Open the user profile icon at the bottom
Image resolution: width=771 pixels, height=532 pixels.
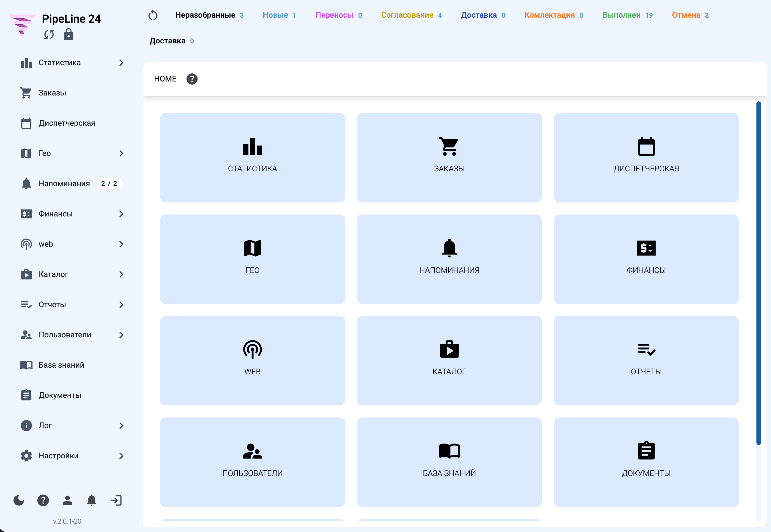pyautogui.click(x=67, y=500)
